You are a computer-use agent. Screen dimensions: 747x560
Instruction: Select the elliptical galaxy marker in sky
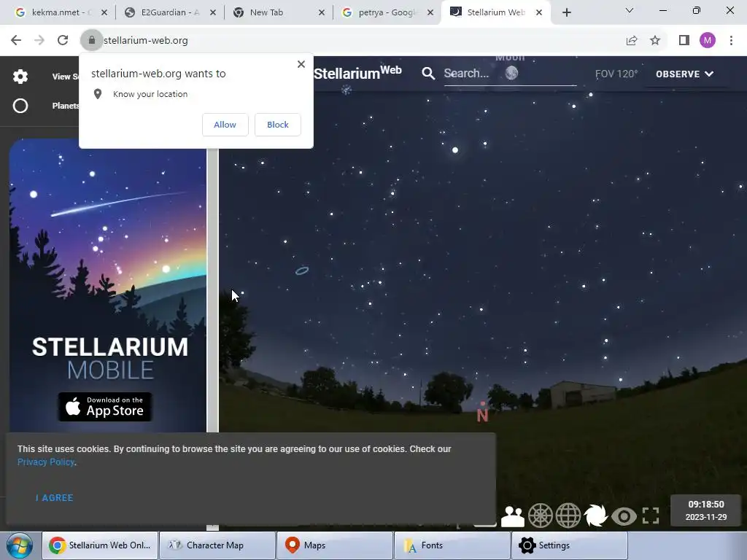click(x=302, y=271)
